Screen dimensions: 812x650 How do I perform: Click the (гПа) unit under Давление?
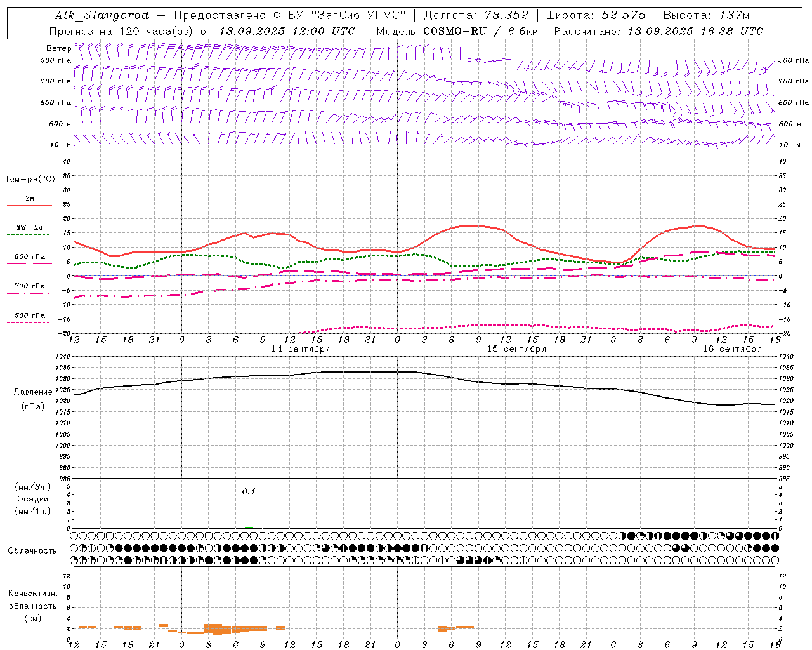tap(32, 407)
